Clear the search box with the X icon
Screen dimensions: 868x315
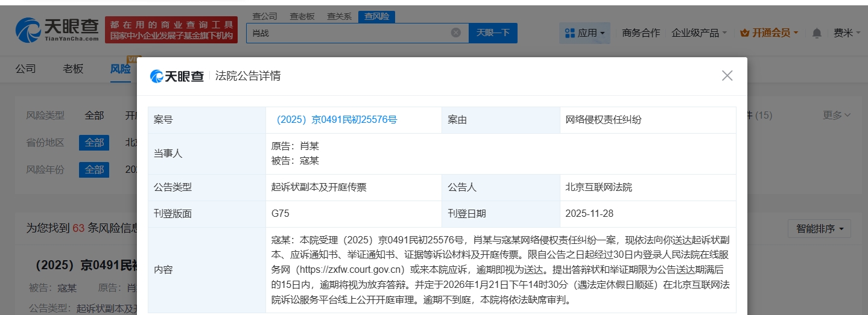pyautogui.click(x=456, y=33)
